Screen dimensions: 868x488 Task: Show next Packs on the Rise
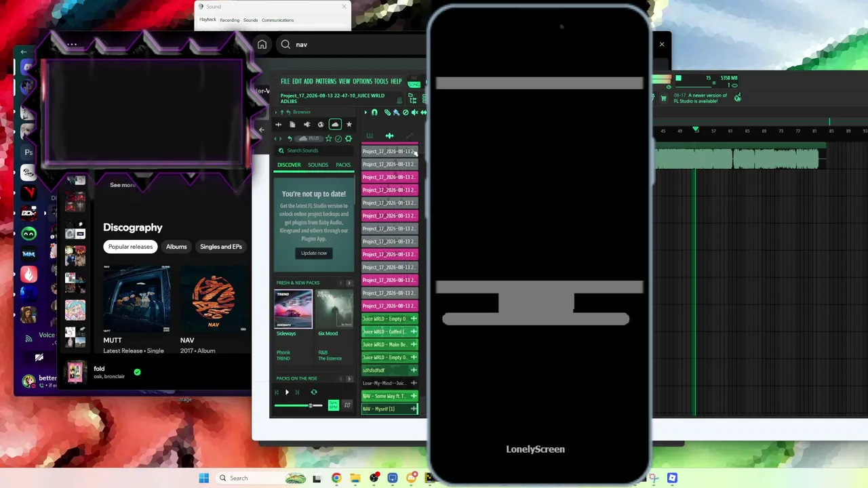click(x=349, y=378)
